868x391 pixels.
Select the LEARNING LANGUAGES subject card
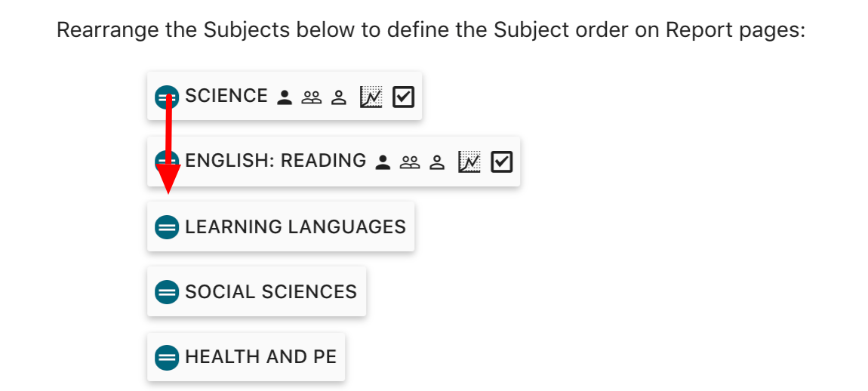point(295,226)
